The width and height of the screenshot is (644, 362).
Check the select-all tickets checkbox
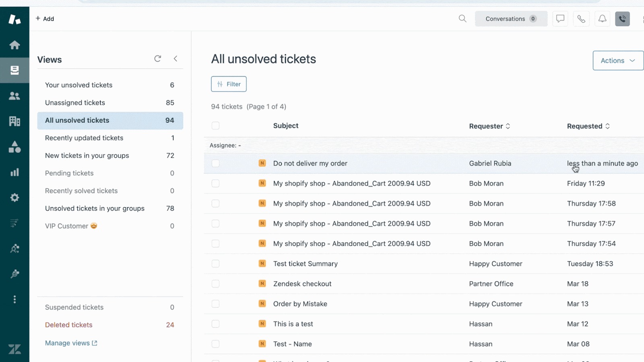click(x=215, y=125)
